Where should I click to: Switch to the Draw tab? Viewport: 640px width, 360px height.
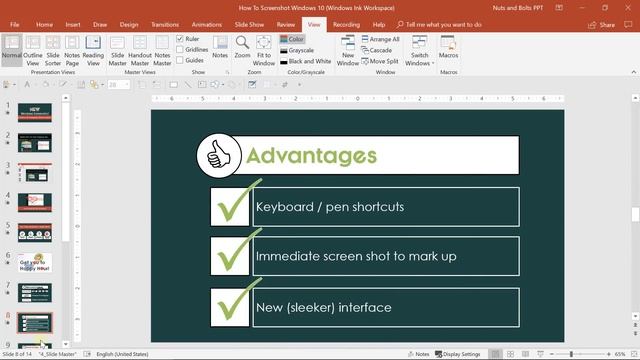click(x=100, y=24)
